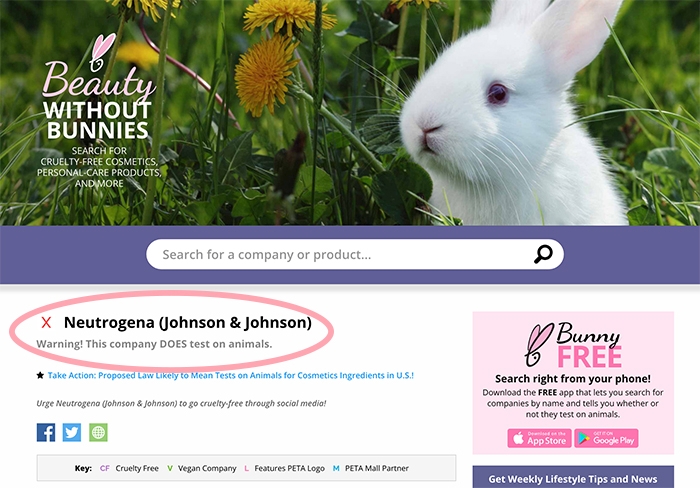Select the M PETA Mall Partner key
This screenshot has height=488, width=700.
370,468
